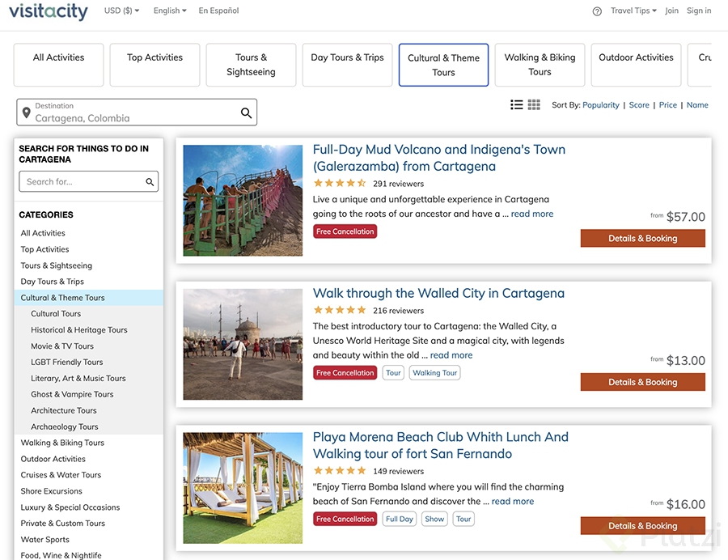Open the Playa Morena Beach Club thumbnail
This screenshot has width=728, height=560.
coord(243,488)
